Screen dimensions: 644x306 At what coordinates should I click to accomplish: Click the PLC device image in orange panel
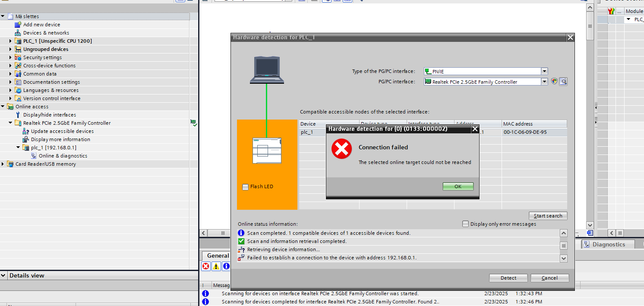[267, 151]
